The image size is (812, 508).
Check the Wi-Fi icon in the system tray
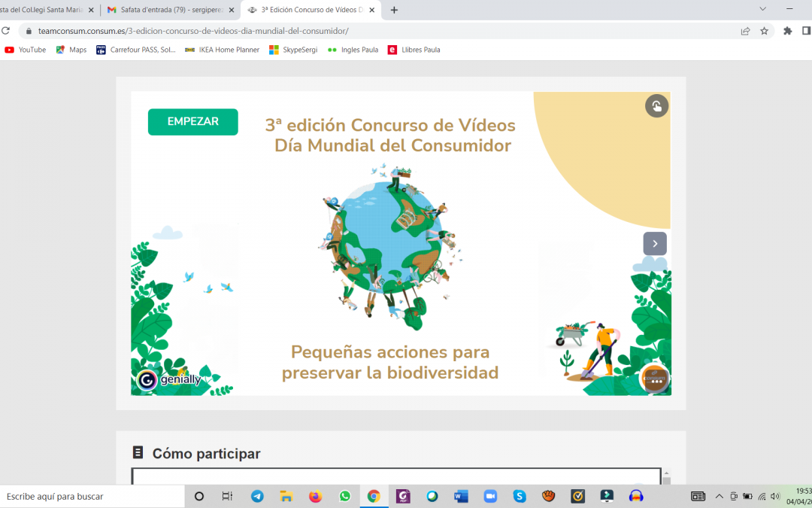tap(762, 496)
